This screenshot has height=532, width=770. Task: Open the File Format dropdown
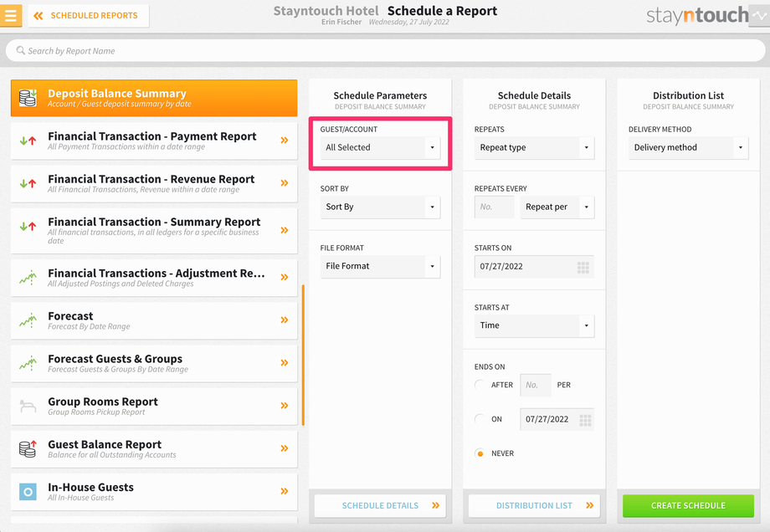[x=380, y=266]
